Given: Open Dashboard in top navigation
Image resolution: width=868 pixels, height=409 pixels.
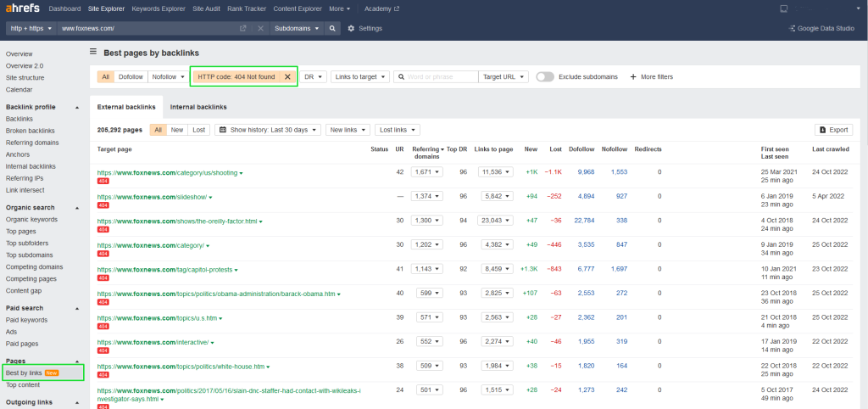Looking at the screenshot, I should point(64,8).
